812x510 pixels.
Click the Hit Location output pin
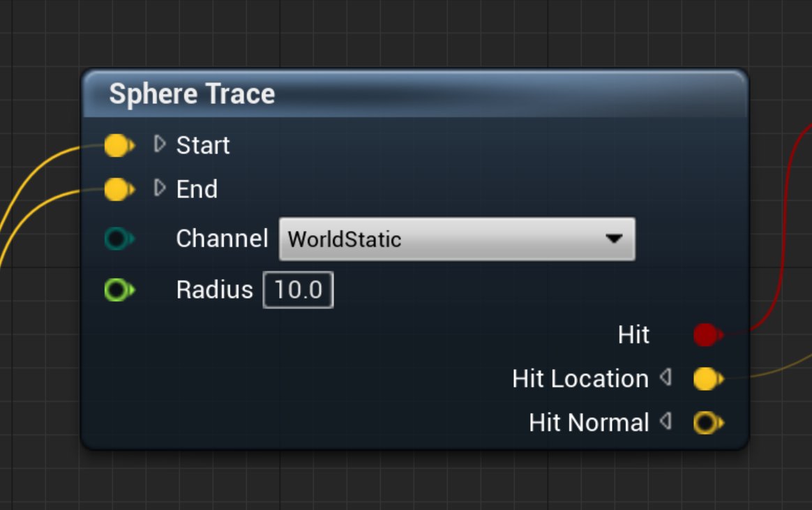point(706,378)
